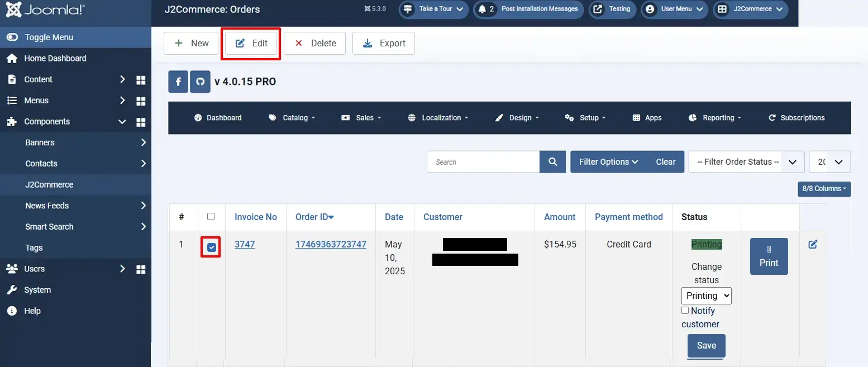Viewport: 868px width, 367px height.
Task: Open the Facebook icon button
Action: pyautogui.click(x=178, y=82)
